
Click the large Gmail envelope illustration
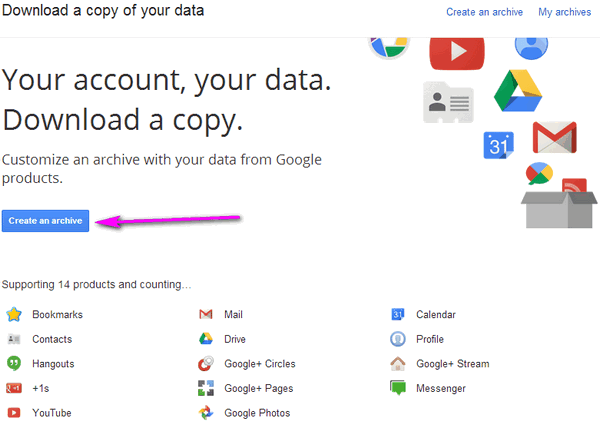click(554, 137)
